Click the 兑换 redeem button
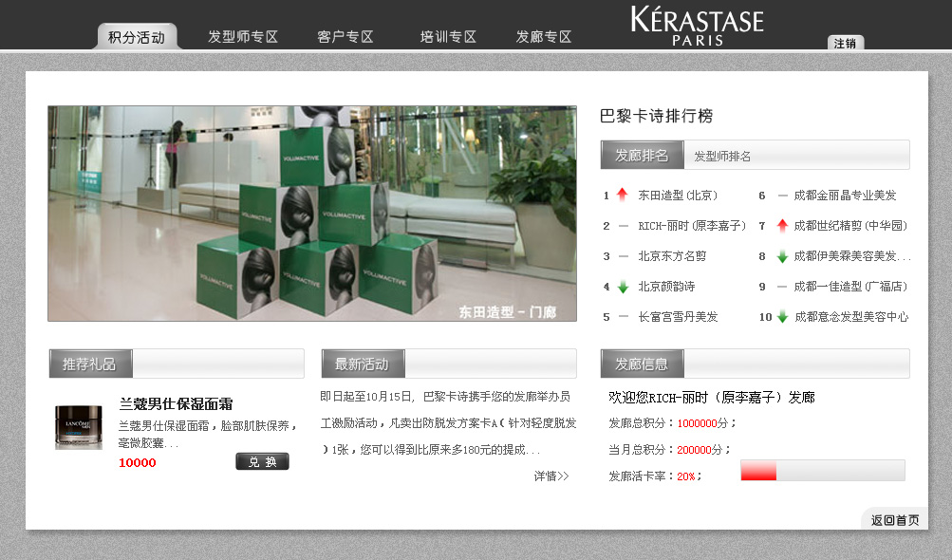 [x=262, y=461]
